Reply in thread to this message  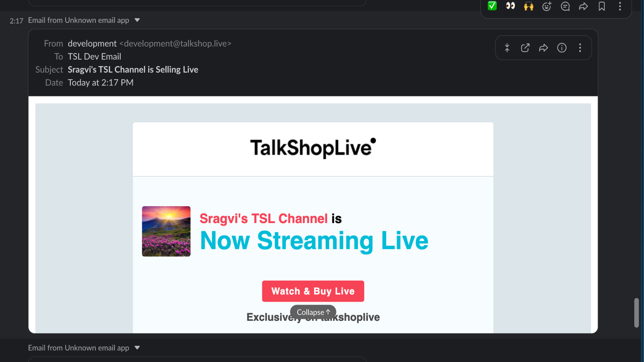[x=565, y=6]
